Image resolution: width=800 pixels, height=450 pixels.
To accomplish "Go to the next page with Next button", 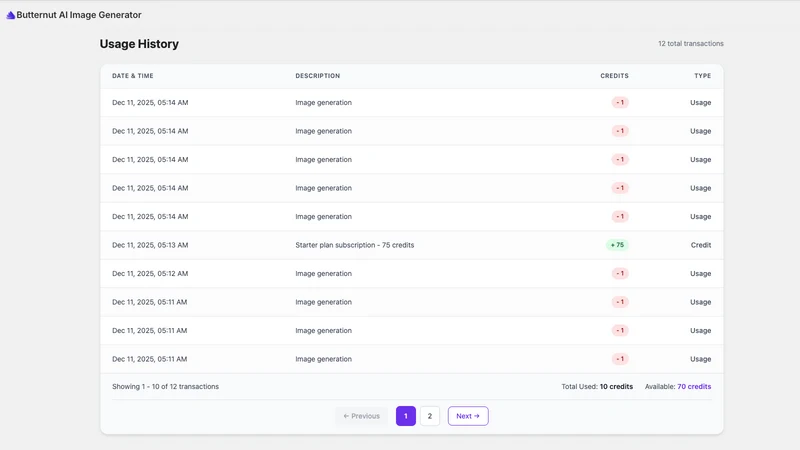I will pyautogui.click(x=468, y=416).
